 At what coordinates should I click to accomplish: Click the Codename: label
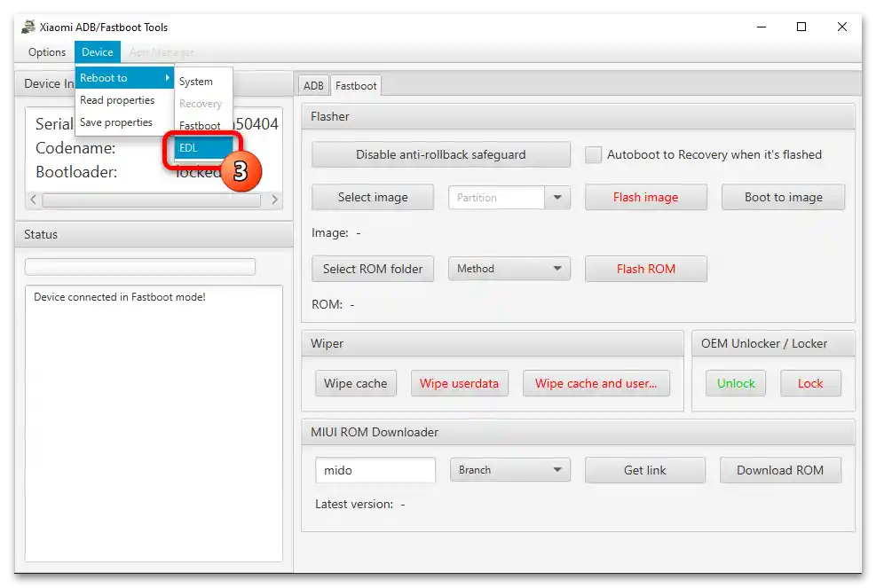(x=75, y=148)
